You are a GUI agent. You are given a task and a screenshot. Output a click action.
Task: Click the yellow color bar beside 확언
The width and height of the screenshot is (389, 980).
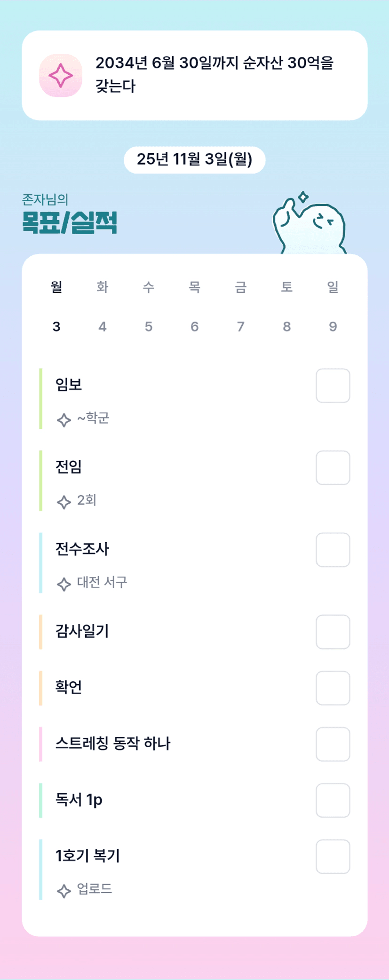(x=41, y=688)
